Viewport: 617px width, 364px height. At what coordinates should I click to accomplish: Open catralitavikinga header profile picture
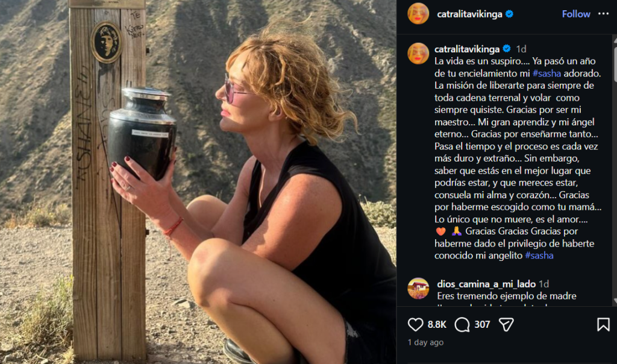(x=418, y=14)
